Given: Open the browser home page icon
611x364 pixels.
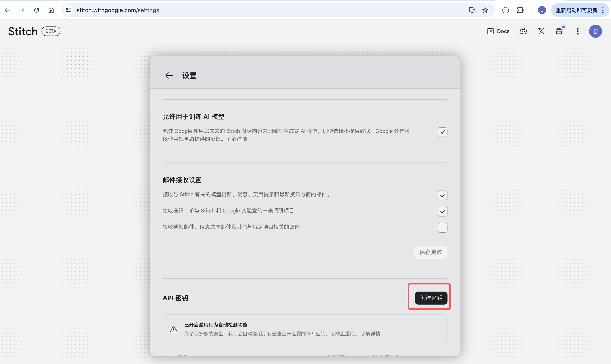Looking at the screenshot, I should point(51,10).
